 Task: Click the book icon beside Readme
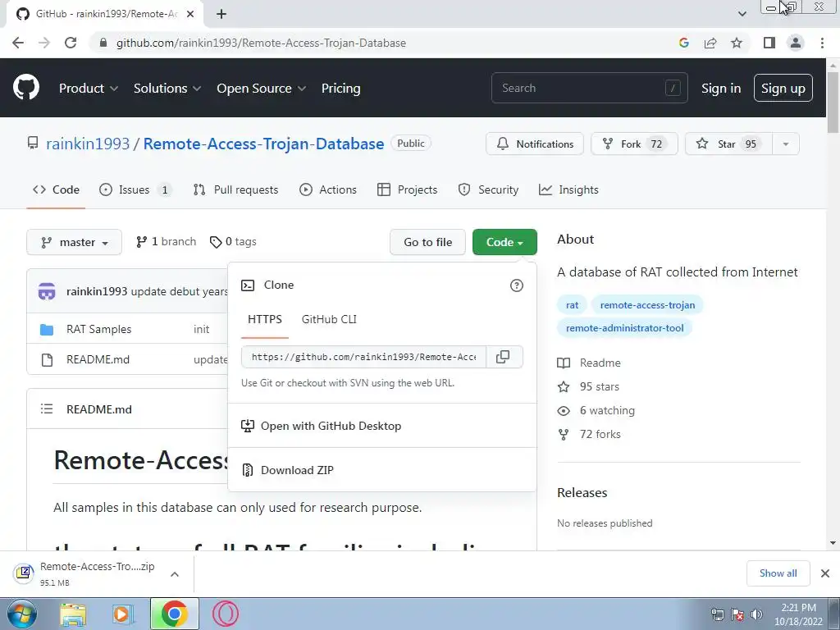tap(564, 363)
